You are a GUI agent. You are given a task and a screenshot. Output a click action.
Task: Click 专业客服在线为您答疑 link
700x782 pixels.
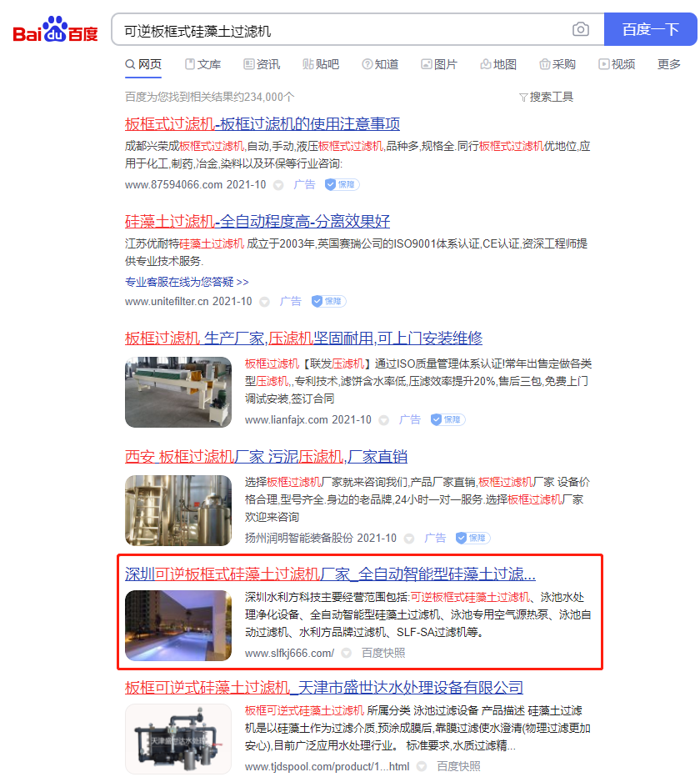[x=187, y=282]
